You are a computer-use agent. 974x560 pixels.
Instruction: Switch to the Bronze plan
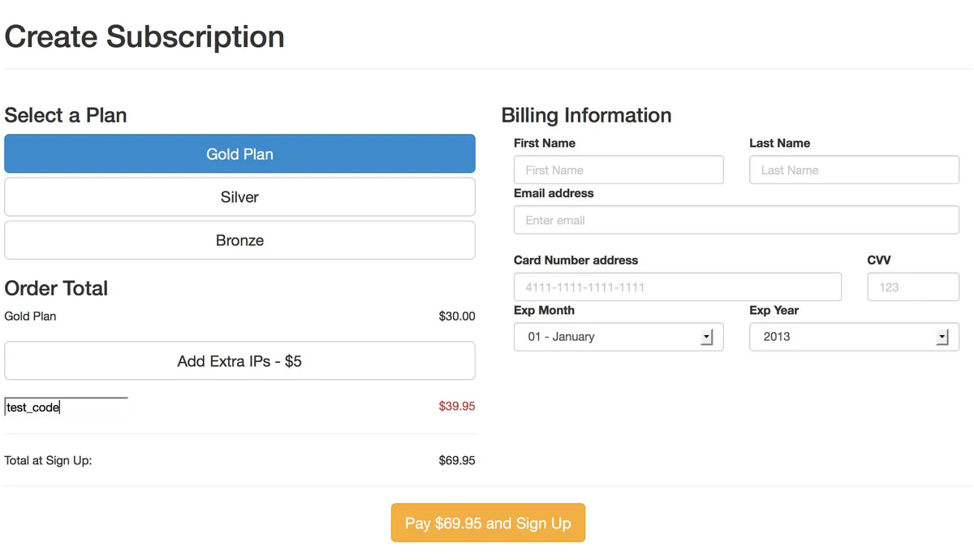point(239,240)
